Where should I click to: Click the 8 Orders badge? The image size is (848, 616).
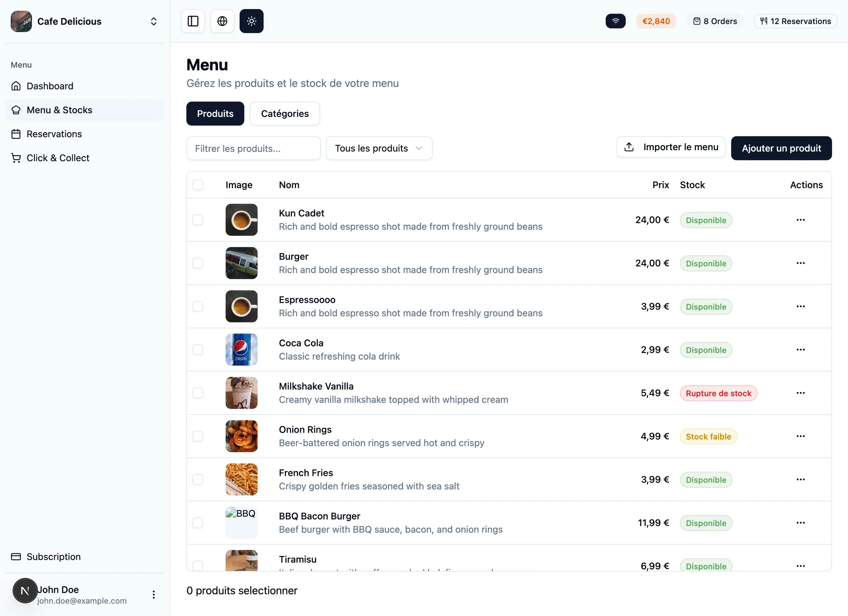[714, 21]
